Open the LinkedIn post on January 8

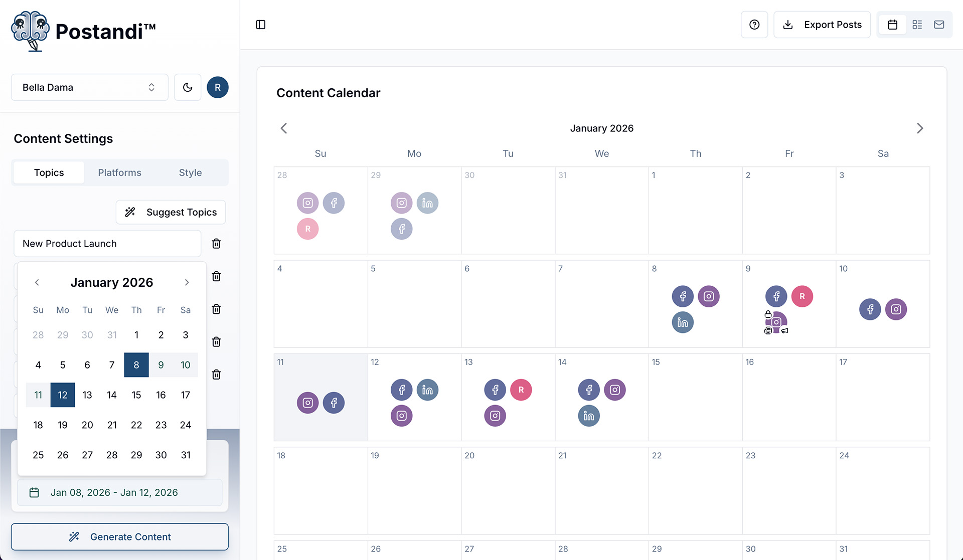[683, 322]
